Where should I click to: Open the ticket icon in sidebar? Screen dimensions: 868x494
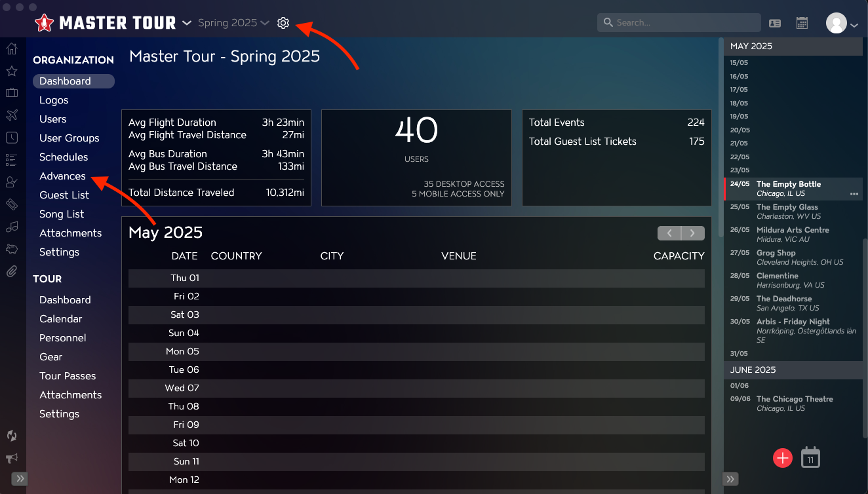[11, 204]
